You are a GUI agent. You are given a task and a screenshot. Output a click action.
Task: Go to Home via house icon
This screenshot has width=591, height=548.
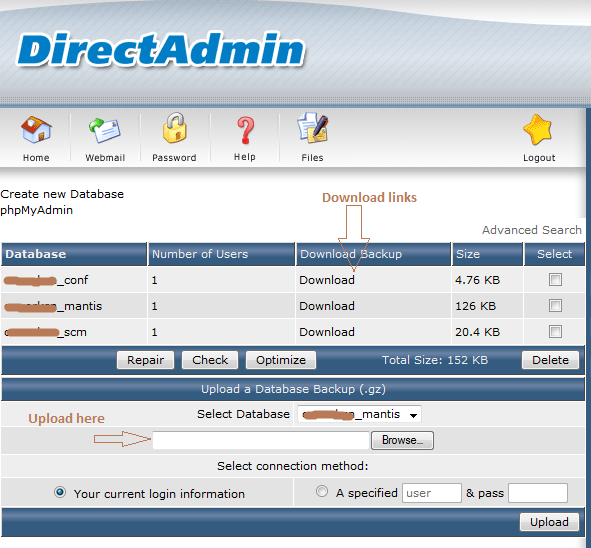click(36, 130)
